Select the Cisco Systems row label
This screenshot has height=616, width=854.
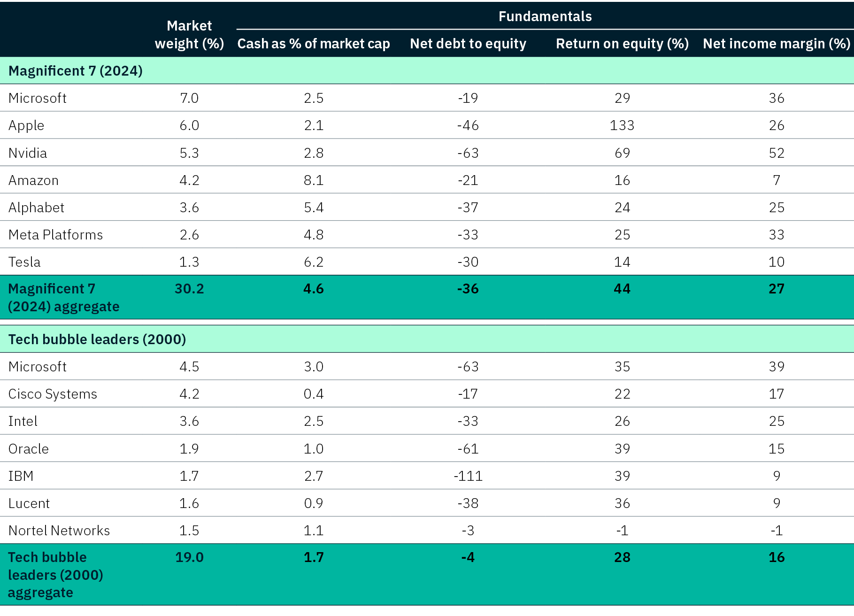(x=53, y=394)
